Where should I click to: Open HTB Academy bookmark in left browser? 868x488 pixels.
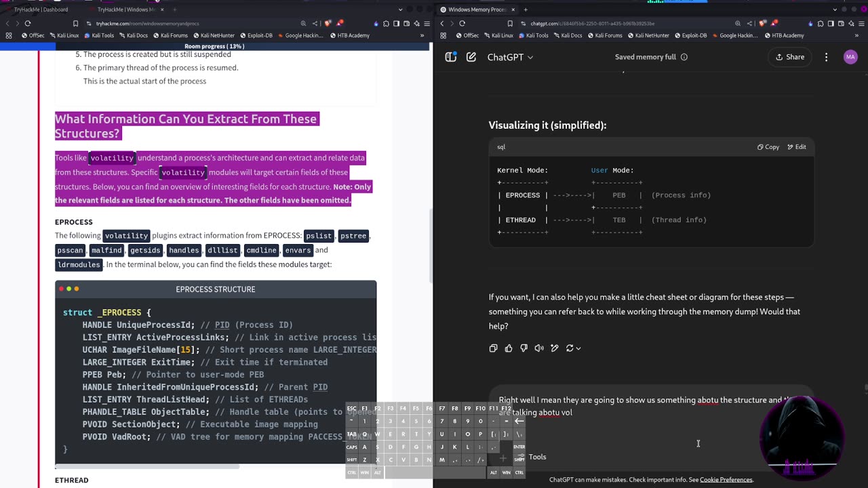click(351, 35)
